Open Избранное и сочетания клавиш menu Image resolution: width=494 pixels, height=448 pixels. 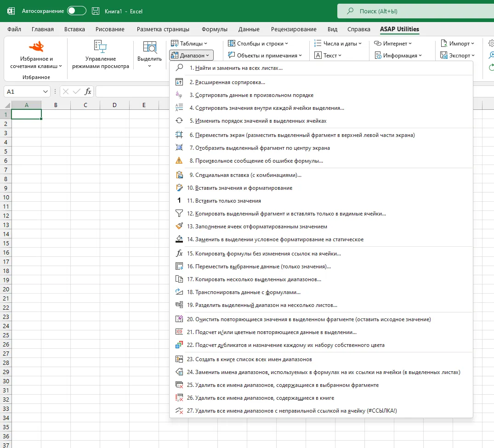point(36,55)
